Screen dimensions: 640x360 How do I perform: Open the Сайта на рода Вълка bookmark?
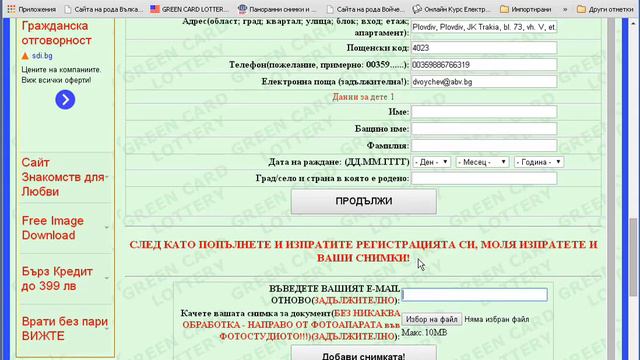click(x=103, y=9)
